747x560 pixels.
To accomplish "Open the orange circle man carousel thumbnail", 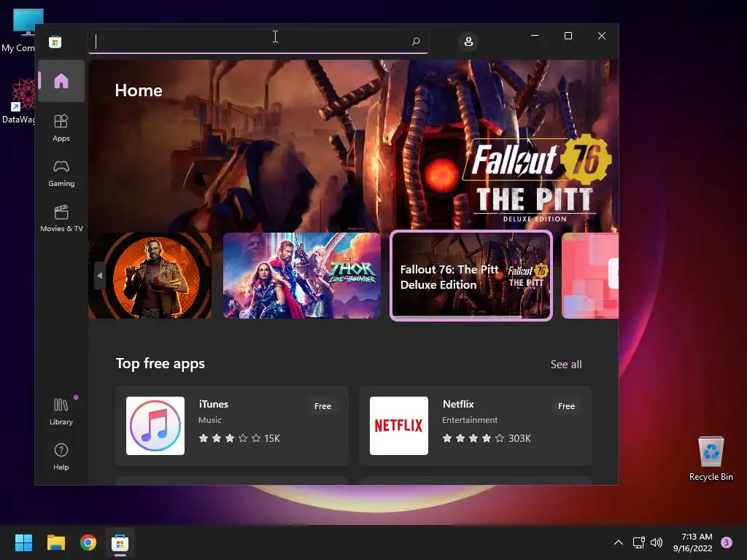I will coord(150,275).
